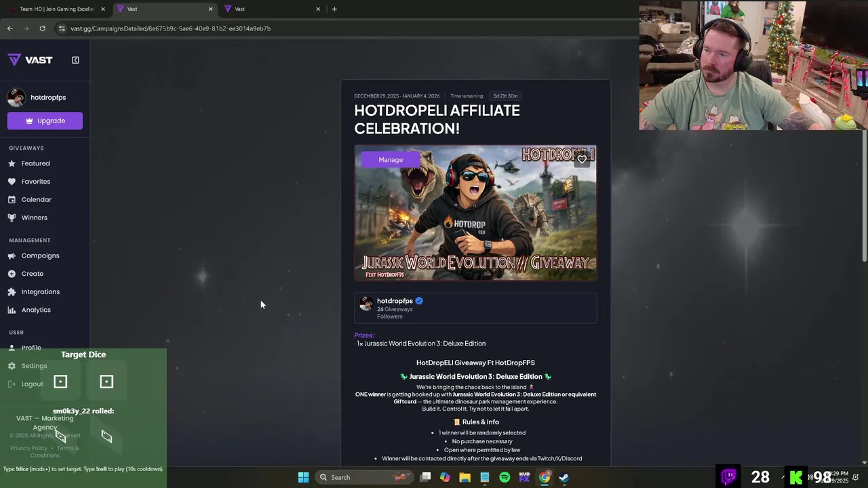The image size is (868, 488).
Task: Go to Campaigns management
Action: 41,256
